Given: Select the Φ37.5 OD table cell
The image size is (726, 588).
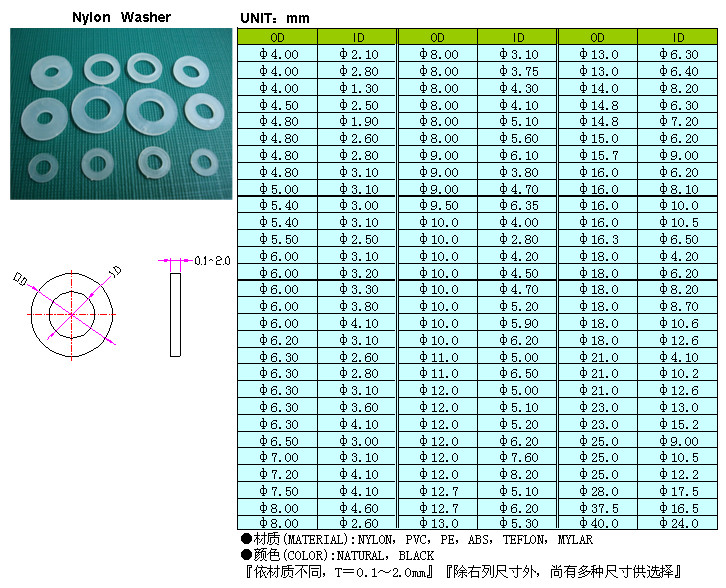Looking at the screenshot, I should (x=597, y=508).
